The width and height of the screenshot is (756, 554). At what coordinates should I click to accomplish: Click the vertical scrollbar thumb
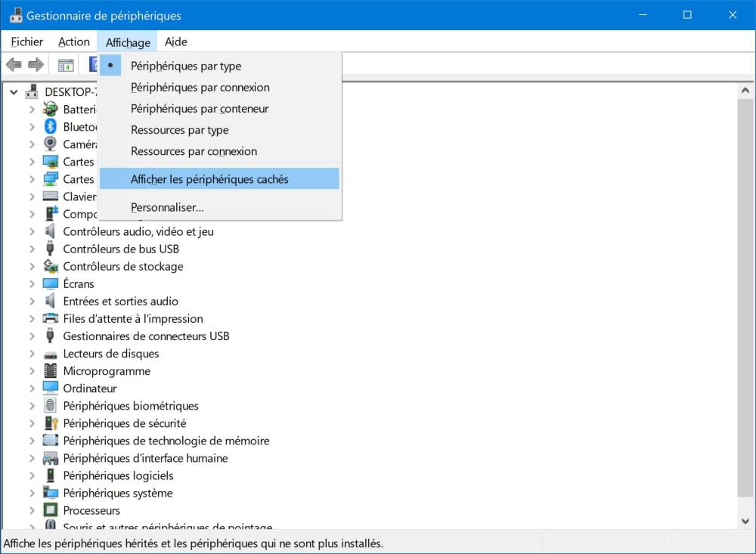(745, 298)
